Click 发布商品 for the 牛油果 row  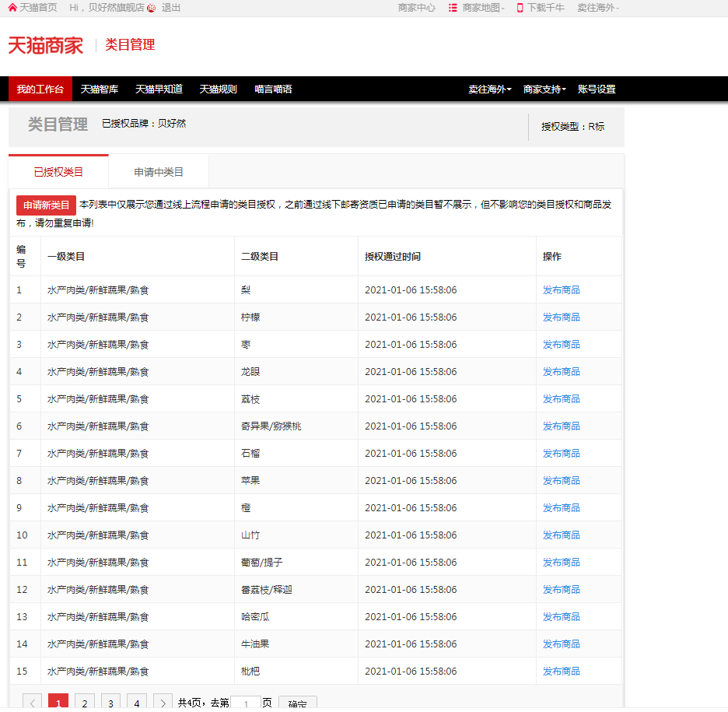(x=562, y=644)
